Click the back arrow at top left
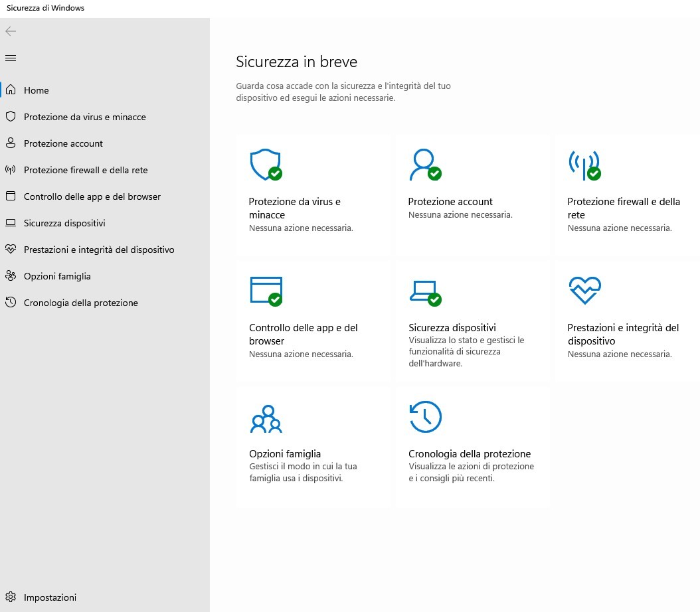This screenshot has width=700, height=612. click(x=11, y=31)
